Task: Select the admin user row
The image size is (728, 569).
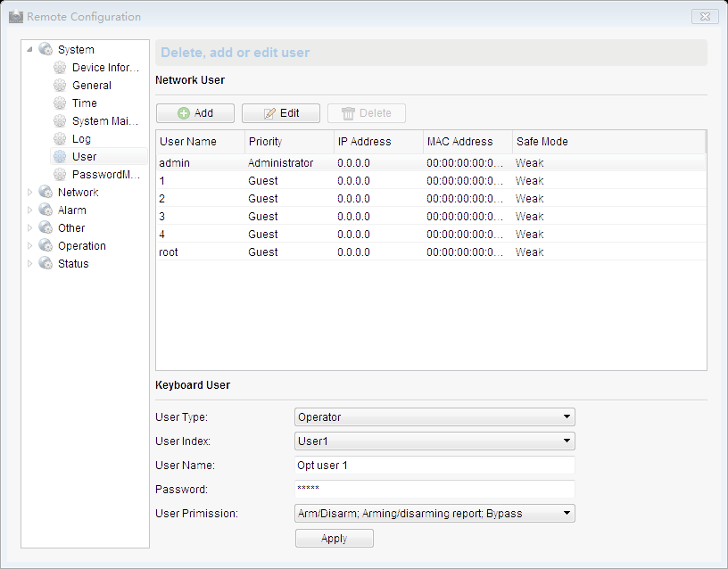Action: (431, 163)
